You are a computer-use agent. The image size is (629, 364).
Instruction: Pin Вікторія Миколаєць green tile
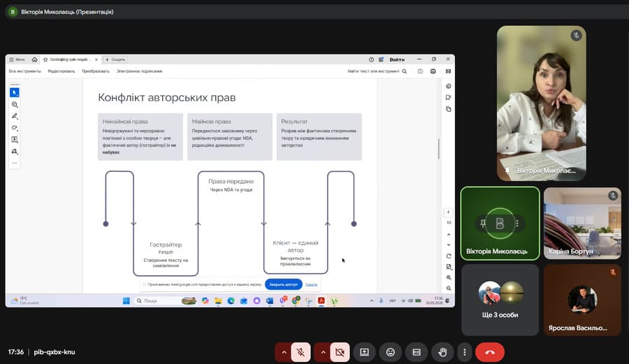483,224
